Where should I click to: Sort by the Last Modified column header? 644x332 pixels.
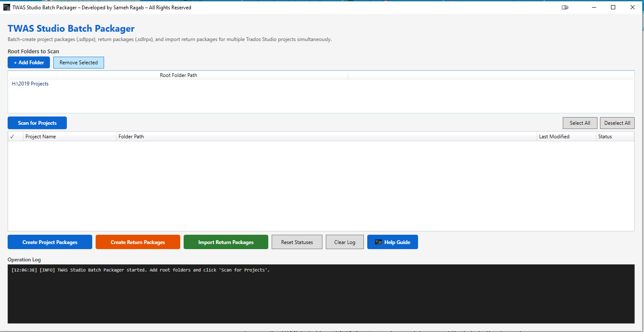click(553, 136)
